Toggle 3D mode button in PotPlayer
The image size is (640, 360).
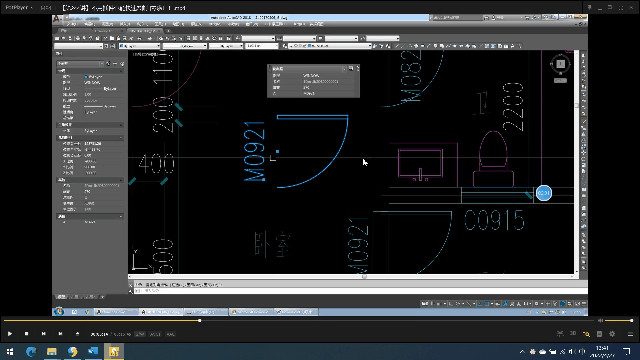click(573, 333)
